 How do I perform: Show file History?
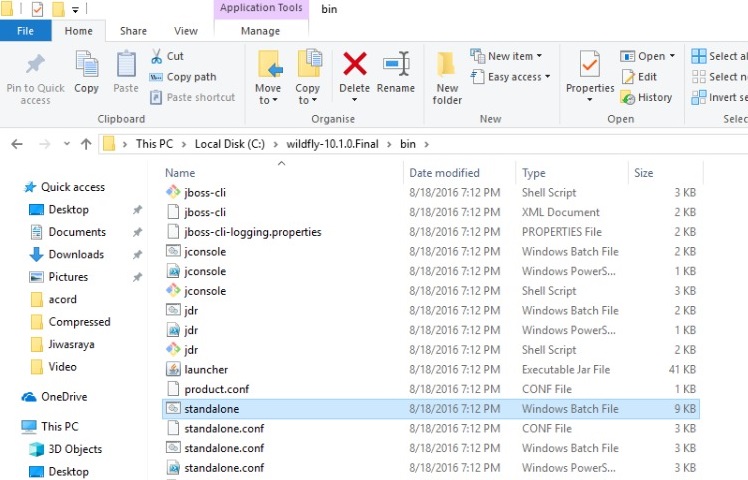click(646, 97)
